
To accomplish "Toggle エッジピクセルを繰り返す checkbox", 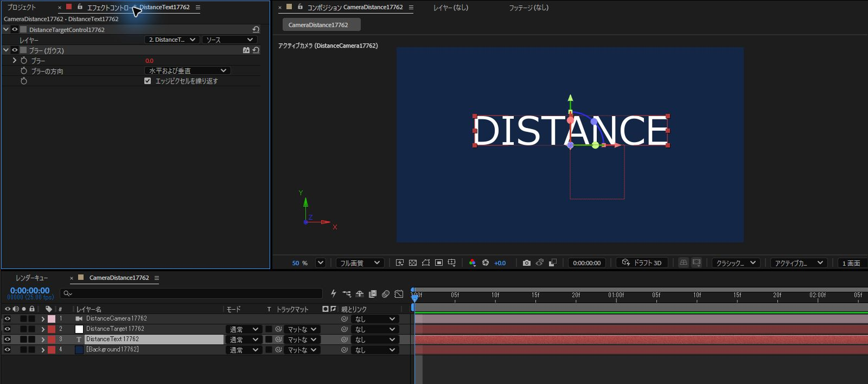I will coord(148,81).
